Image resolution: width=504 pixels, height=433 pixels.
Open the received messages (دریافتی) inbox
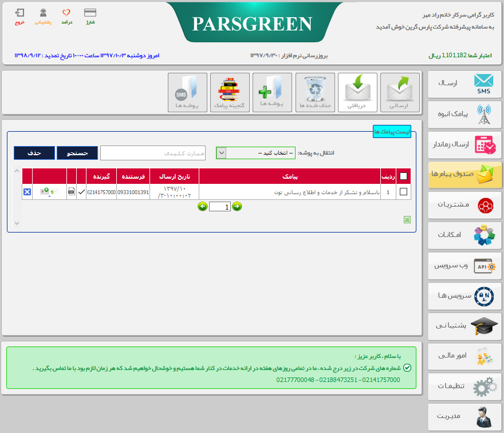[357, 92]
